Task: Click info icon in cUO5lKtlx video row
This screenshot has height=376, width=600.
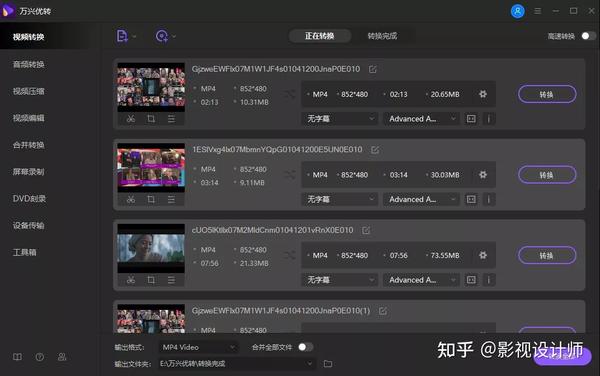Action: [489, 280]
